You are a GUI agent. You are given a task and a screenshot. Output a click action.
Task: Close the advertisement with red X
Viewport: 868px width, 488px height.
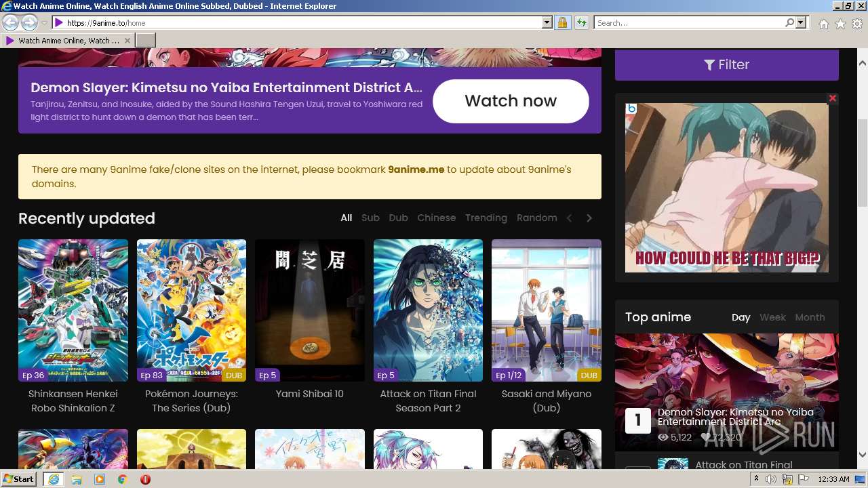point(833,98)
